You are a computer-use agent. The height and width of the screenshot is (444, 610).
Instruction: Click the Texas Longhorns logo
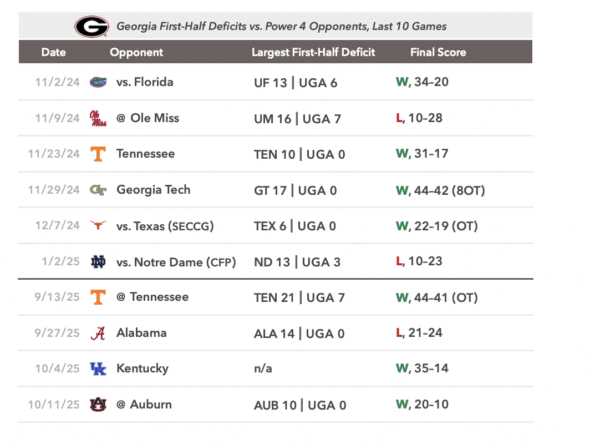coord(98,226)
